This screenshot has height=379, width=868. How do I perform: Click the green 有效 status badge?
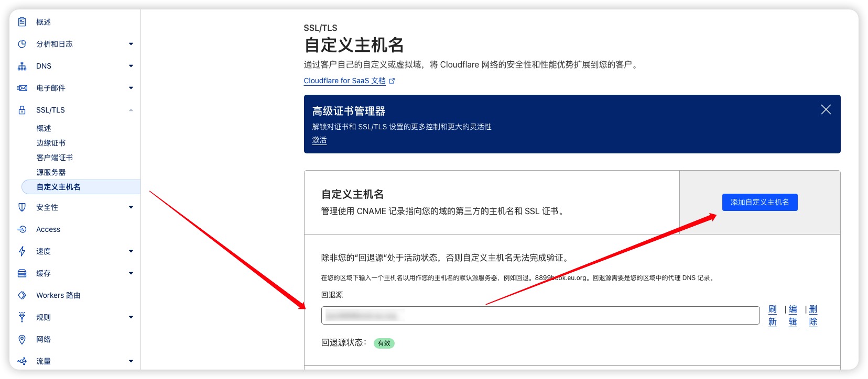(384, 343)
